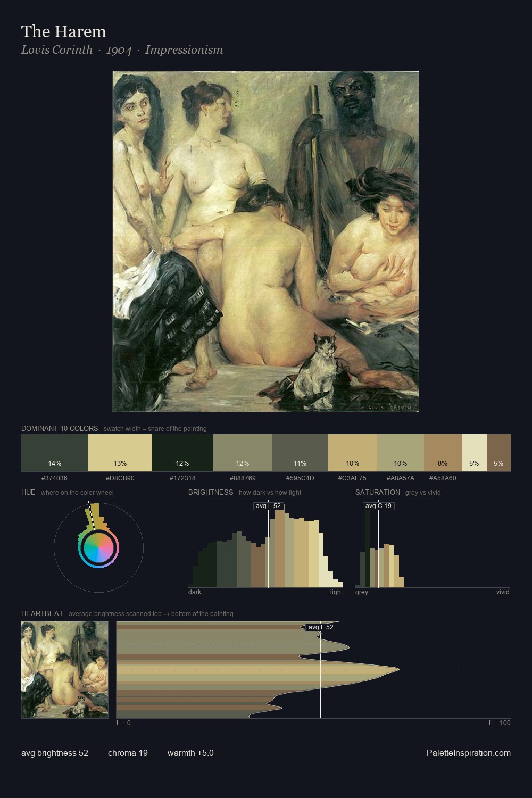Screen dimensions: 532x798
Task: Click the hex code #A8A57A text
Action: [x=401, y=478]
